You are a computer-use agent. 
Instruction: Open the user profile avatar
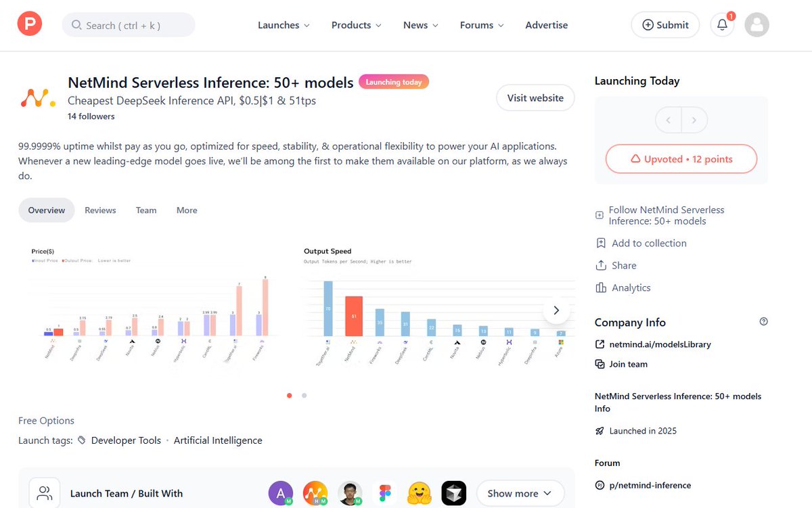click(757, 25)
